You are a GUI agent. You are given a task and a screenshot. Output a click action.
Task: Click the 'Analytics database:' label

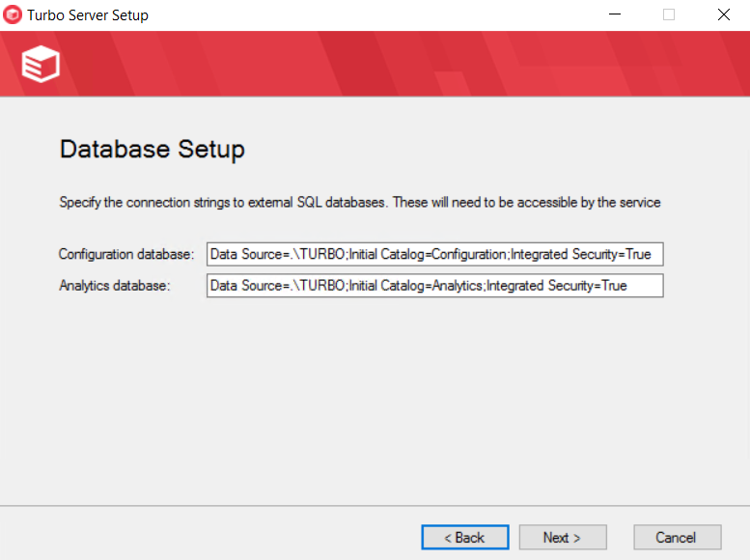tap(114, 286)
